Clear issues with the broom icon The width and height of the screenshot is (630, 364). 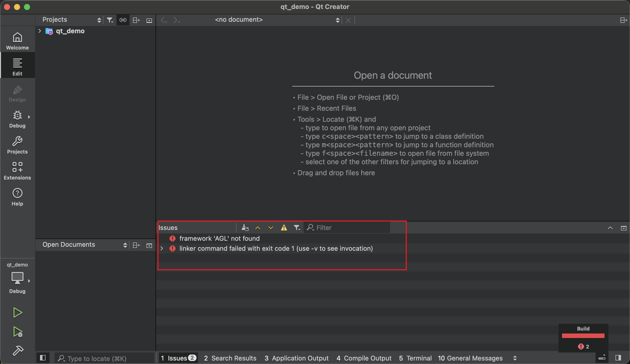245,227
